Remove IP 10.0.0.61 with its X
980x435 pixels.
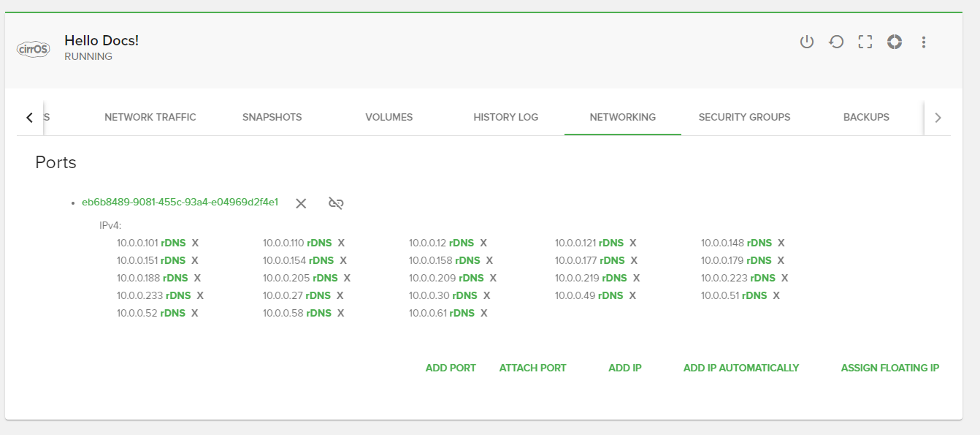483,313
